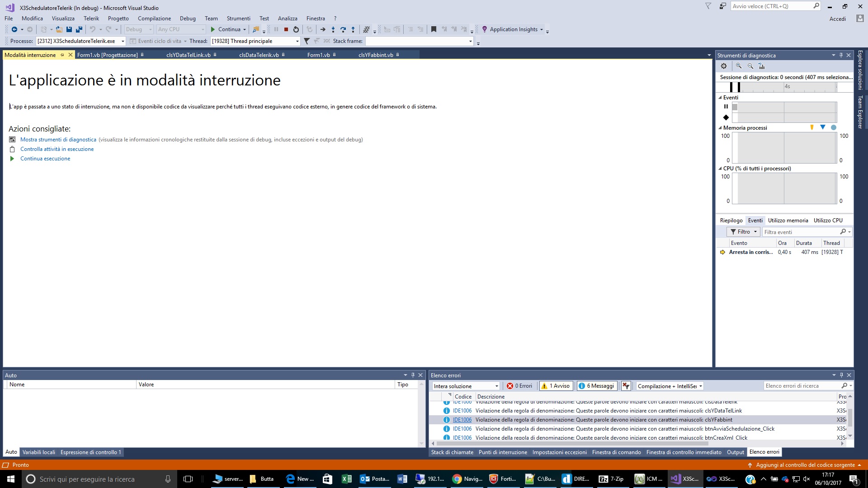Screen dimensions: 868x488
Task: Switch to the clsDataTelerik.vb tab
Action: coord(259,55)
